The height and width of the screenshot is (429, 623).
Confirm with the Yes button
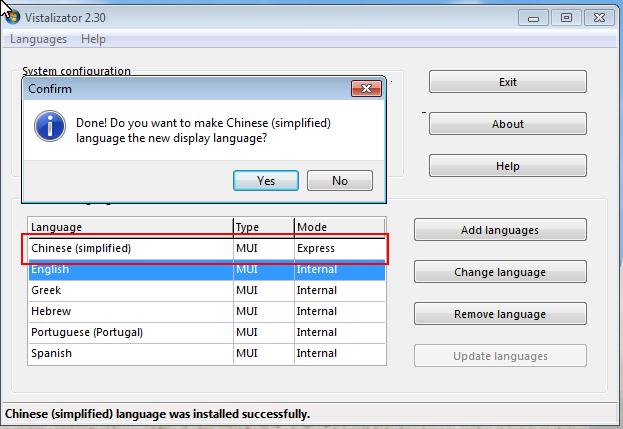tap(266, 181)
